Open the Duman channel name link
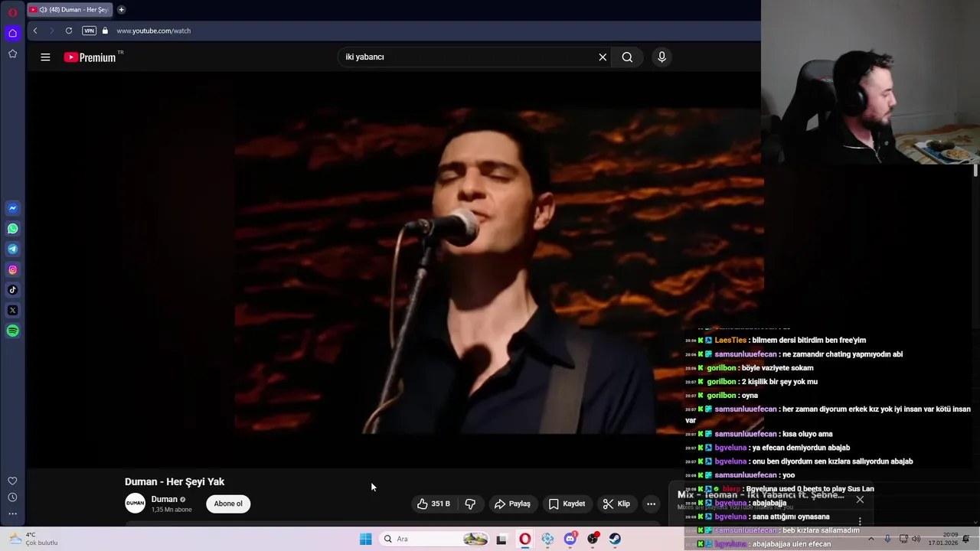This screenshot has width=980, height=551. point(164,499)
